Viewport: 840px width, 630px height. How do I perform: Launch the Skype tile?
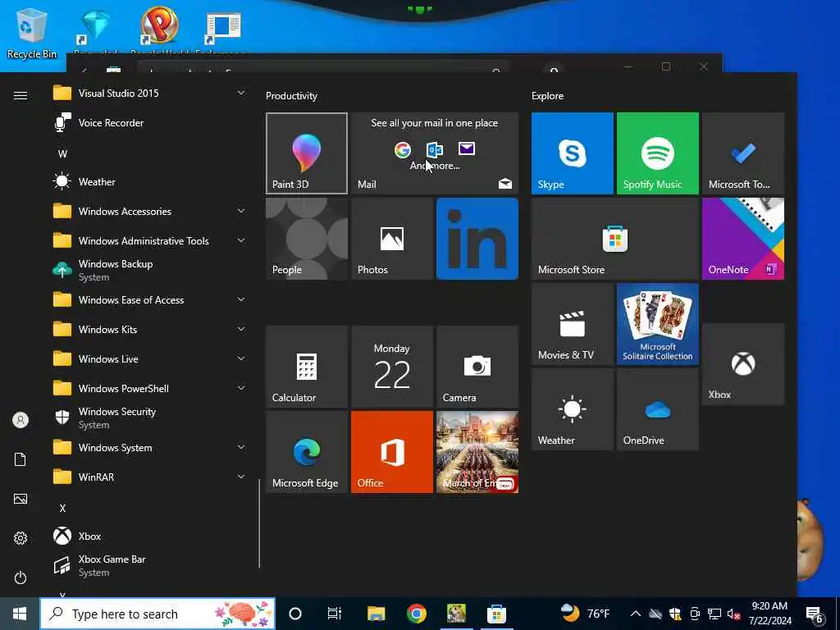[x=572, y=153]
